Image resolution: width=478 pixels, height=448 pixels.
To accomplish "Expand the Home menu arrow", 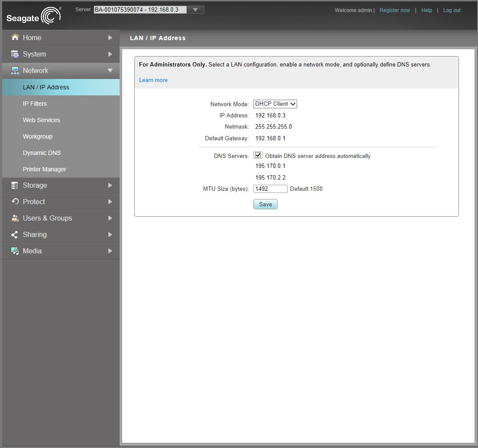I will (x=110, y=38).
